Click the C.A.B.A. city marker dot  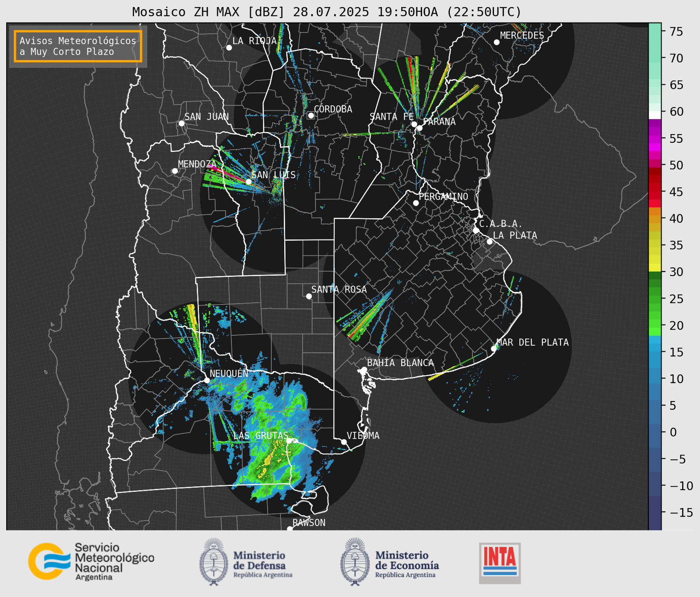click(x=476, y=230)
